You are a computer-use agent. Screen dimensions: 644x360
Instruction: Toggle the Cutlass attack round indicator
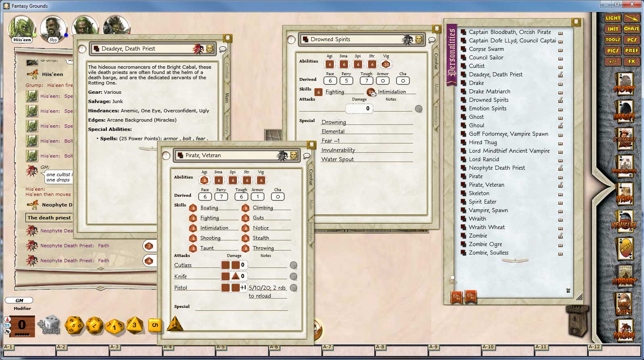click(294, 265)
